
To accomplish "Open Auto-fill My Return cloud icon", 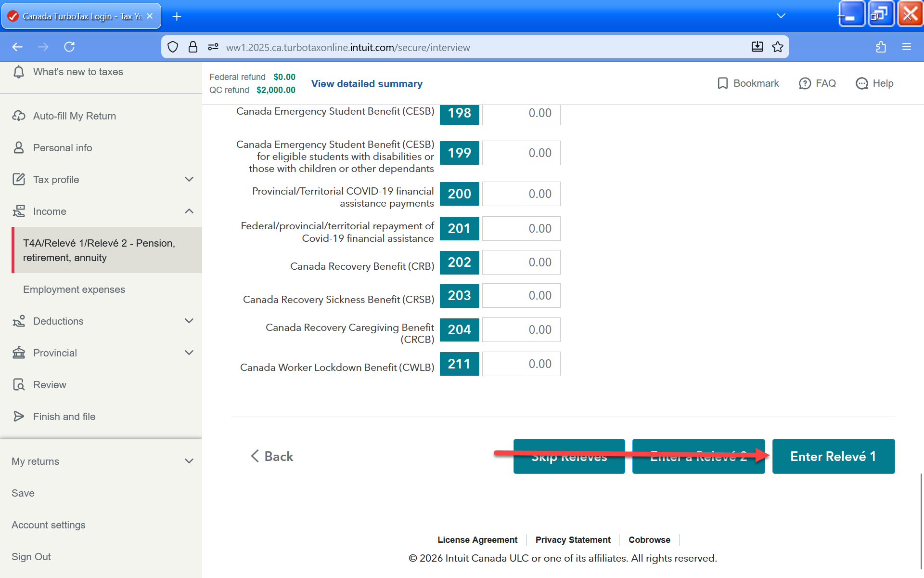I will point(19,116).
